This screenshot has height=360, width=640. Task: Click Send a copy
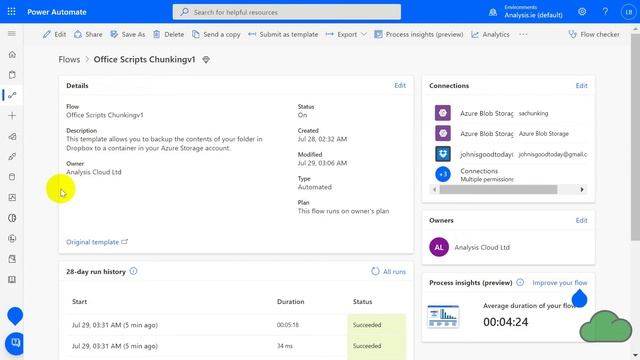pos(216,34)
